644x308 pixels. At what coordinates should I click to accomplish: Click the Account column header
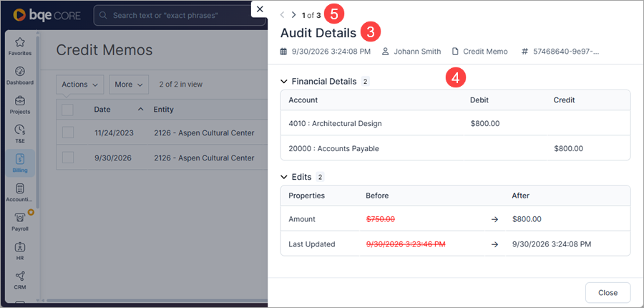[x=303, y=100]
